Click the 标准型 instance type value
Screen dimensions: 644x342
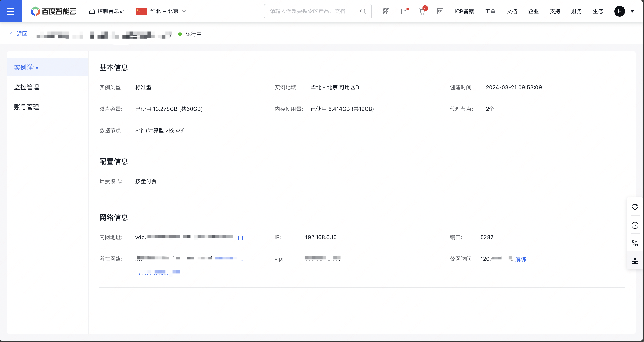pos(143,87)
